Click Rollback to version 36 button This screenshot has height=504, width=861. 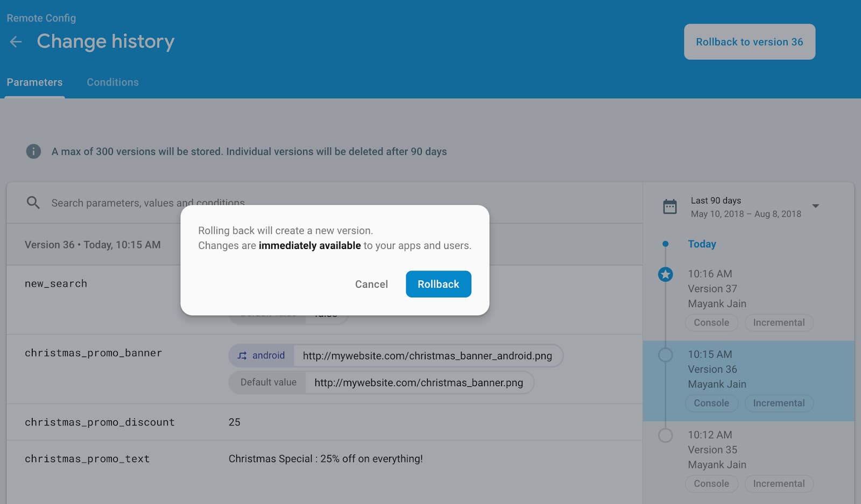pos(750,41)
